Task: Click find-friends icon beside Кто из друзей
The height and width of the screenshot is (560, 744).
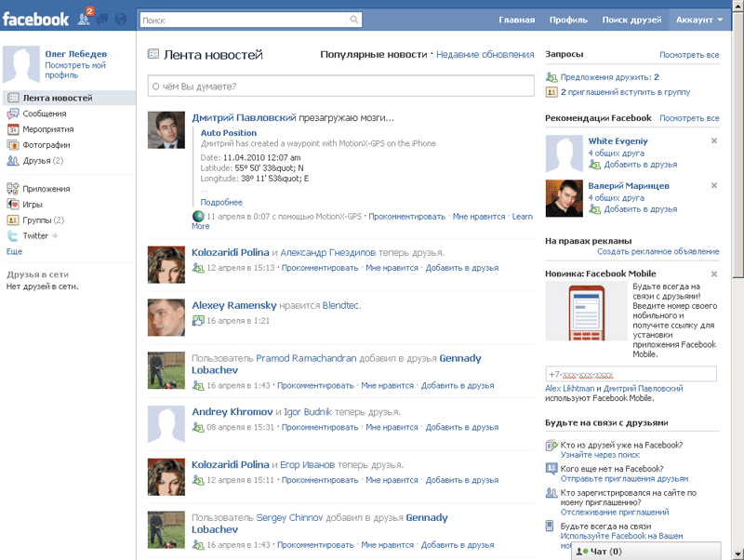Action: pyautogui.click(x=551, y=446)
